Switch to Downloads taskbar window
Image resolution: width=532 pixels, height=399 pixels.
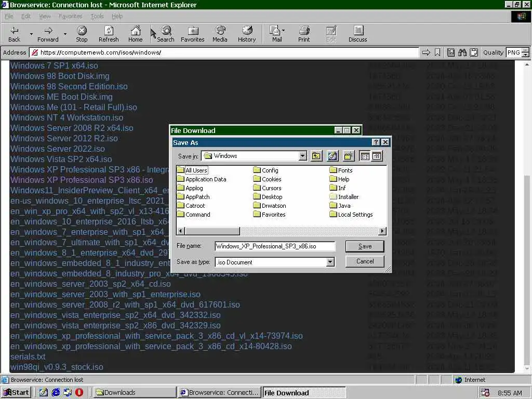click(x=134, y=392)
